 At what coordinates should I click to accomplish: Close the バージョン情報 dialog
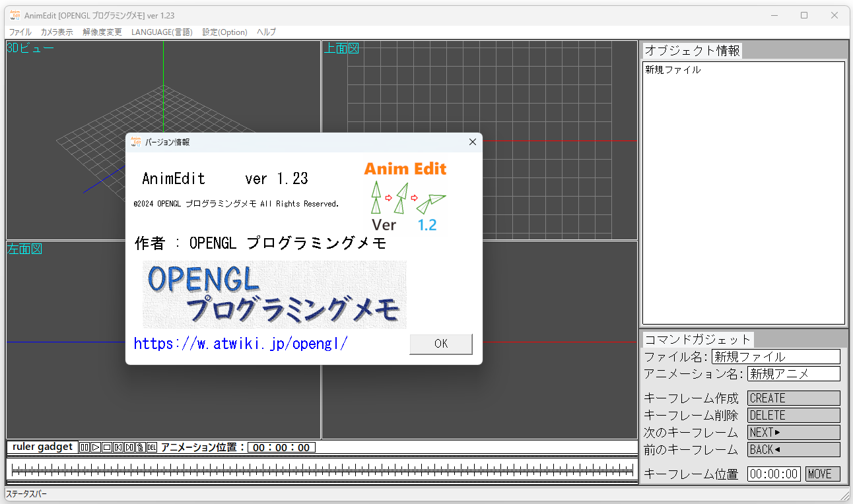[472, 142]
